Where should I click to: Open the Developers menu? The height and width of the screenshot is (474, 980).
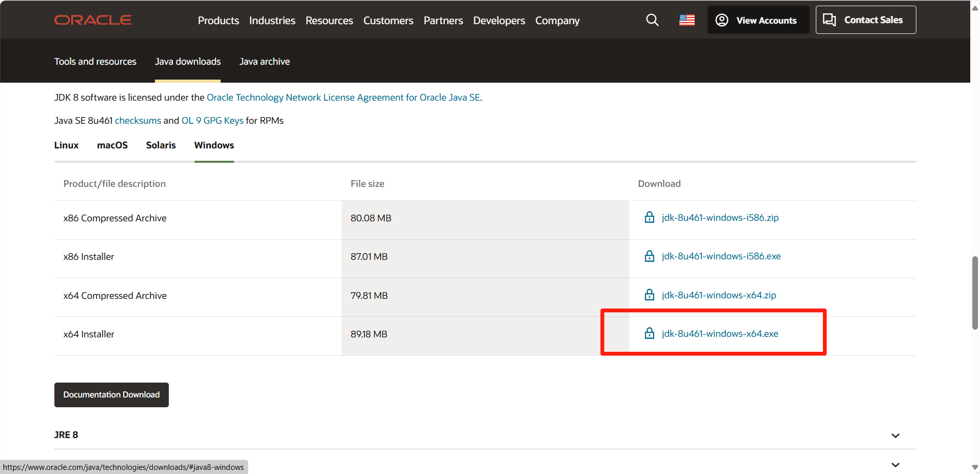[499, 21]
